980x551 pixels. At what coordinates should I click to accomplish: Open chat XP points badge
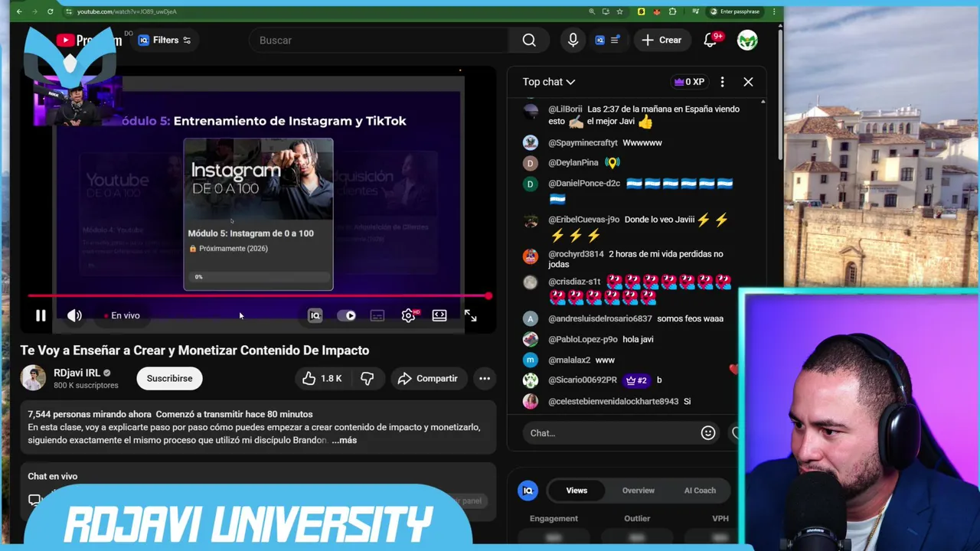click(689, 82)
